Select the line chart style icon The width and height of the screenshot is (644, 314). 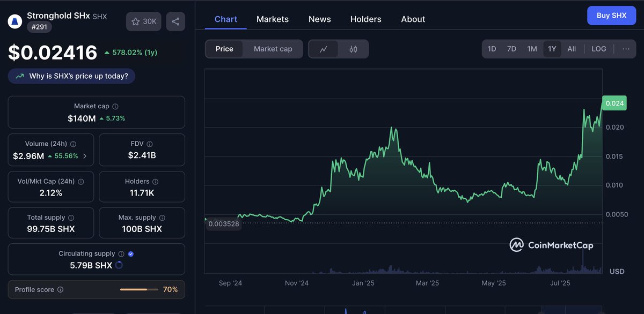tap(324, 48)
